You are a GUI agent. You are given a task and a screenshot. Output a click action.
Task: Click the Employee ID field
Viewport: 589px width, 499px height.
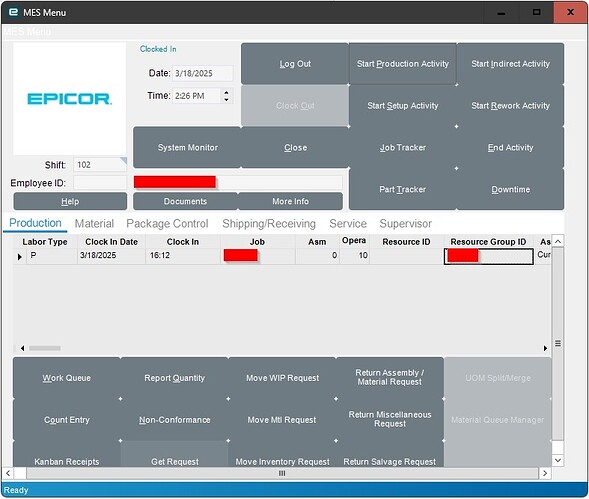[100, 183]
